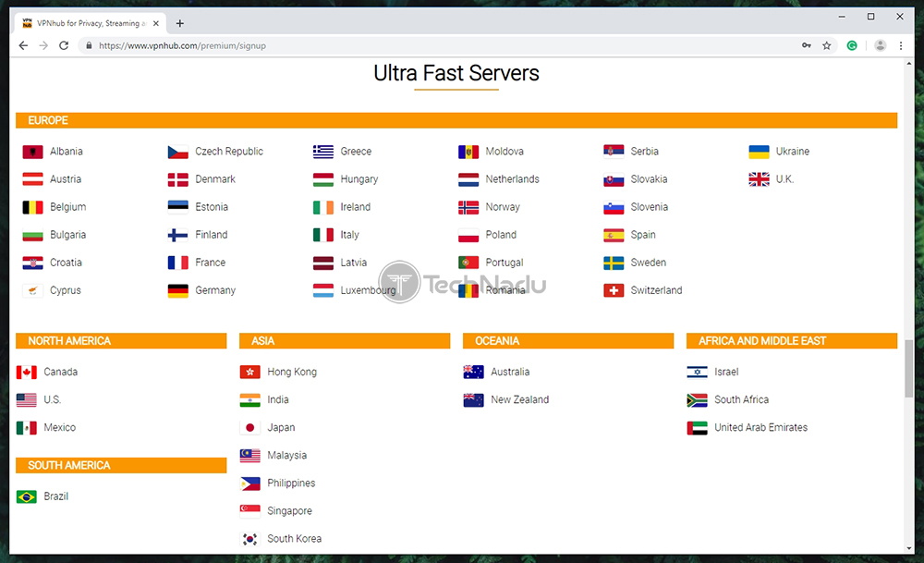Reload the page with the refresh icon
Screen dimensions: 924x563
[x=64, y=45]
